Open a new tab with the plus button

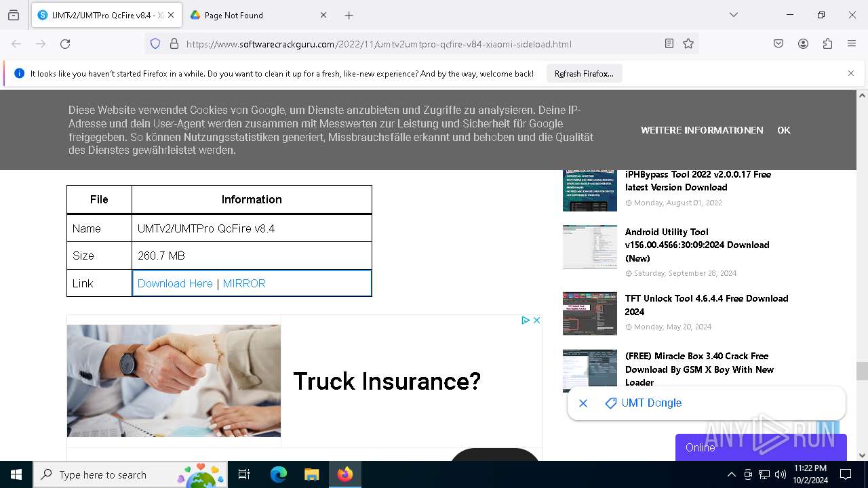(349, 15)
